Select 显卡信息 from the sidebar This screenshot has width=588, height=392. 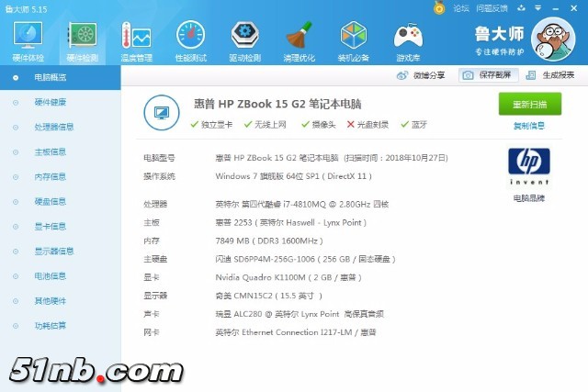tap(50, 226)
